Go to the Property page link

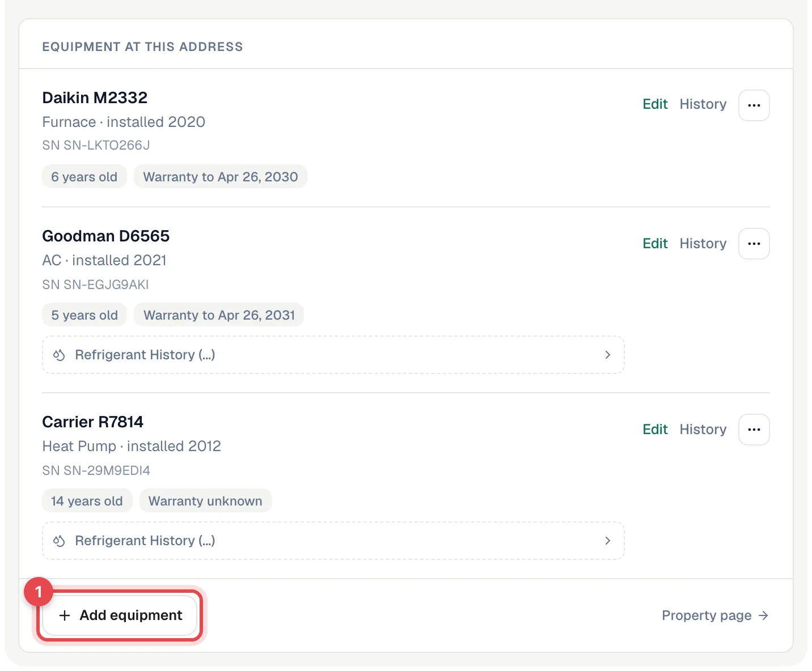click(715, 615)
